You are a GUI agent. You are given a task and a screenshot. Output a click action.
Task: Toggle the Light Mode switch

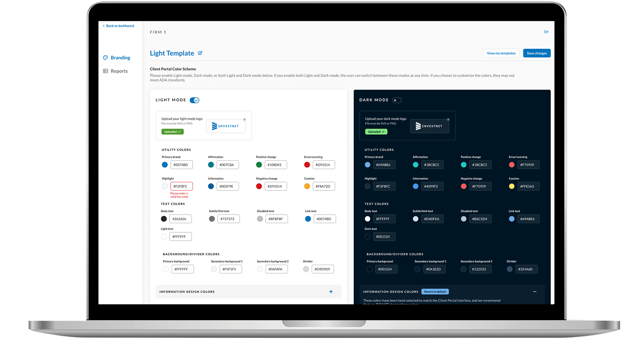[195, 100]
